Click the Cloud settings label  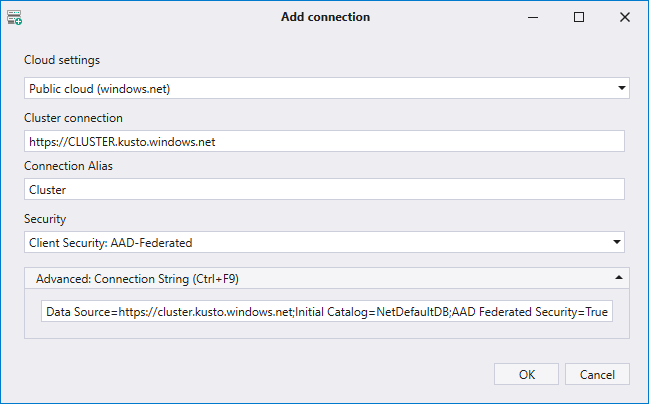(62, 60)
